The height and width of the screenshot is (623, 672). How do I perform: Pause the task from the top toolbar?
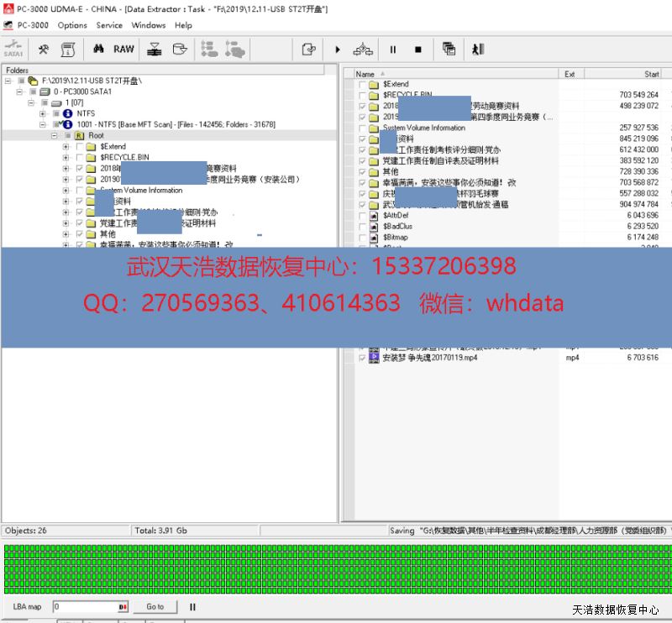[x=392, y=50]
